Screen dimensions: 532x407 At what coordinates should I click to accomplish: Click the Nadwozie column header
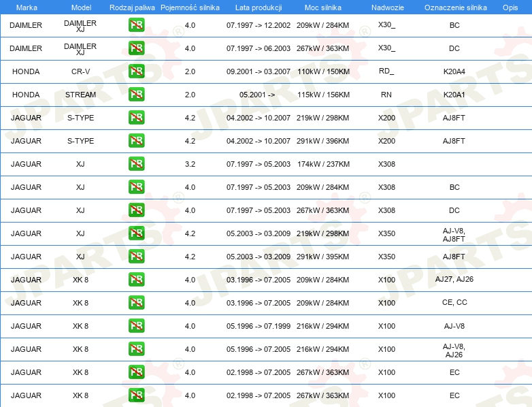[x=388, y=7]
